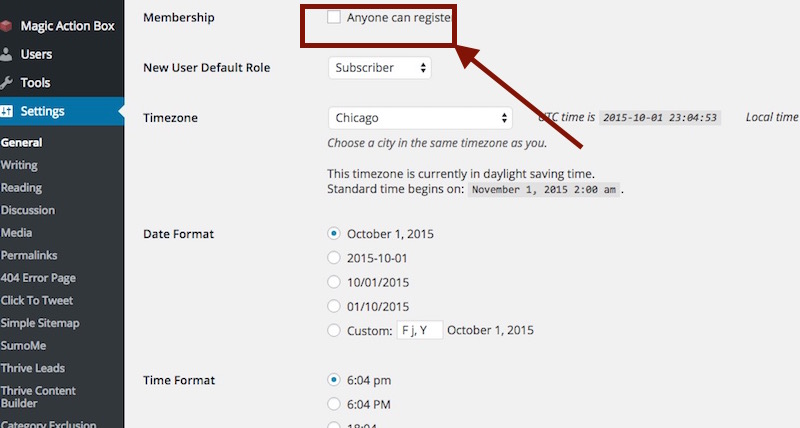The image size is (800, 428).
Task: Open the New User Default Role dropdown
Action: (380, 68)
